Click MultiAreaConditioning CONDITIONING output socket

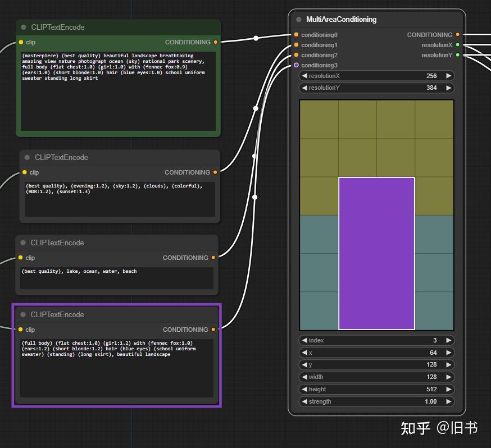[458, 35]
